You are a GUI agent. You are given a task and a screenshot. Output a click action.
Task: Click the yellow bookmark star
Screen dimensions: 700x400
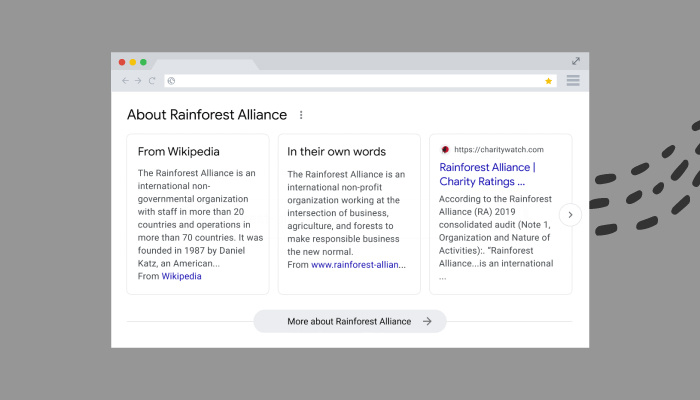coord(548,81)
